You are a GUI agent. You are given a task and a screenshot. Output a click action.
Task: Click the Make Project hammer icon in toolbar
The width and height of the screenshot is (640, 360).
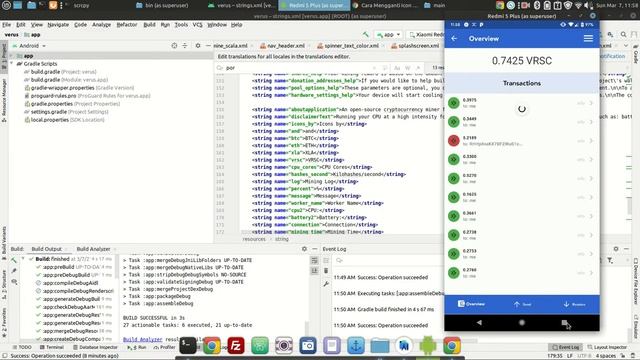(366, 35)
